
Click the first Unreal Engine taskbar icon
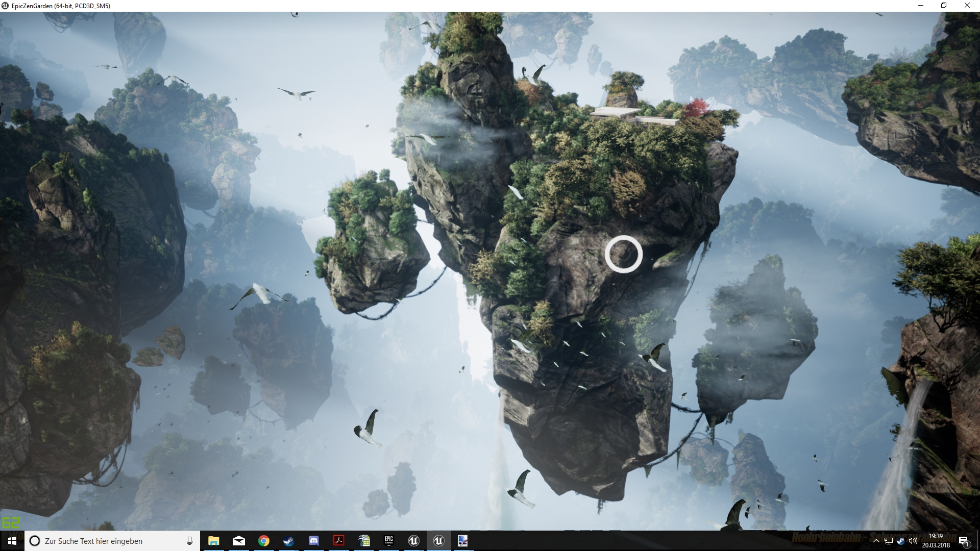click(x=413, y=541)
